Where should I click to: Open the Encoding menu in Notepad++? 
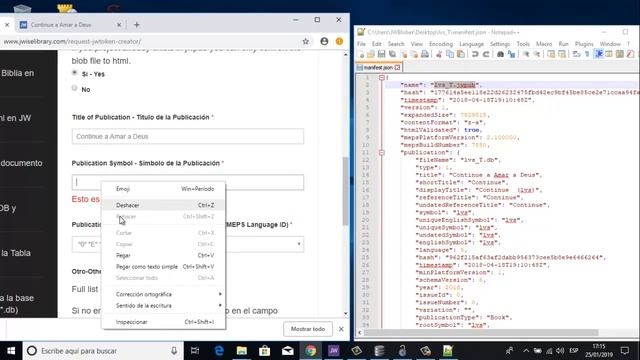(x=441, y=44)
